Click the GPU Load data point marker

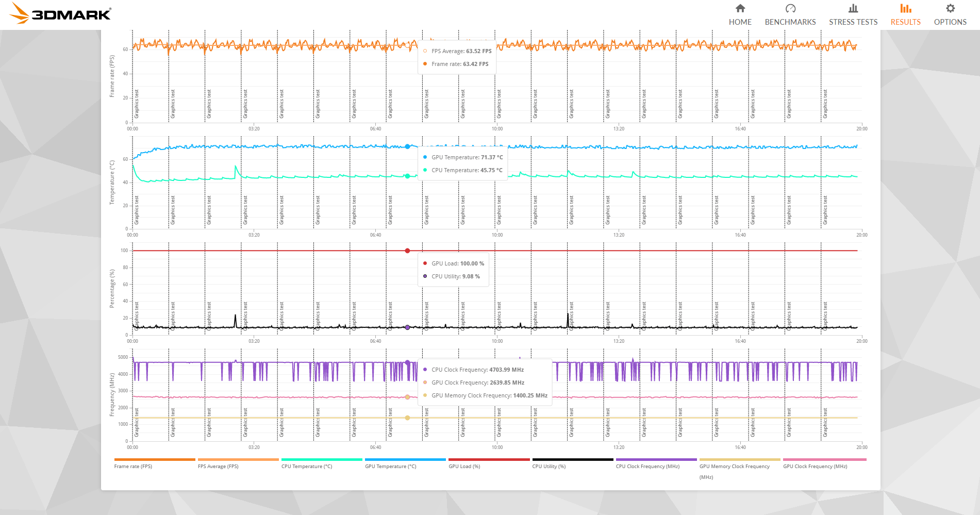point(407,251)
